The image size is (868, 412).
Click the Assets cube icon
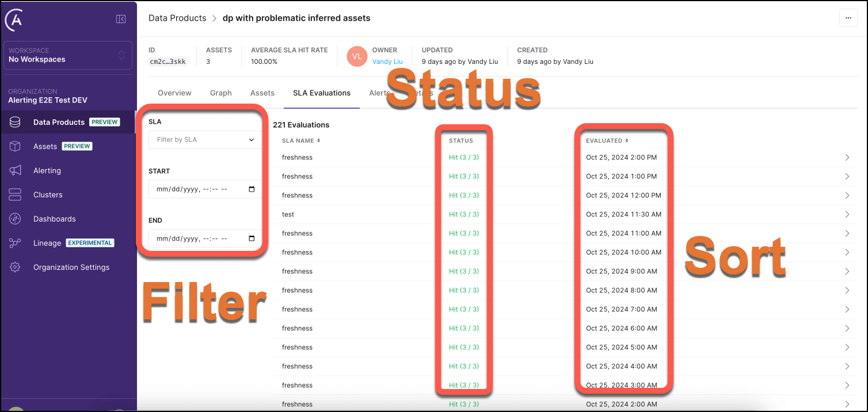tap(16, 146)
